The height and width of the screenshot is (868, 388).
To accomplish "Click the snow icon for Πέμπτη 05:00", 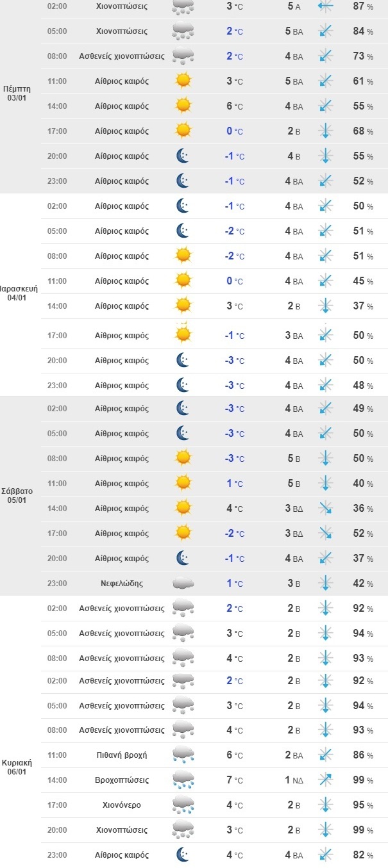I will click(x=183, y=31).
